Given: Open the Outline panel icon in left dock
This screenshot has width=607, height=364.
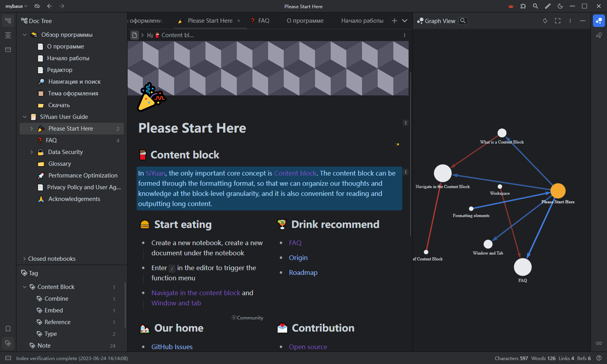Looking at the screenshot, I should tap(8, 35).
